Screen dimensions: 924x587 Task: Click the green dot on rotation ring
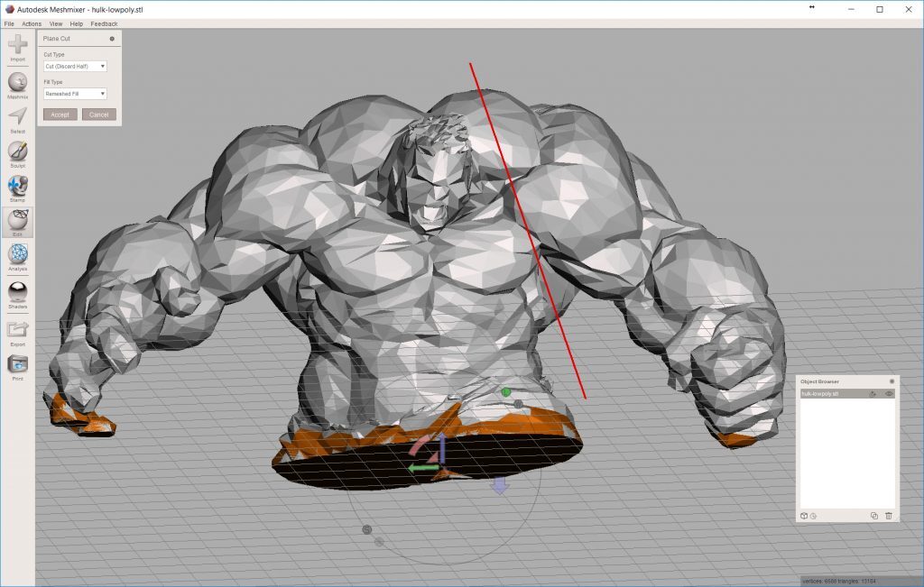coord(505,392)
